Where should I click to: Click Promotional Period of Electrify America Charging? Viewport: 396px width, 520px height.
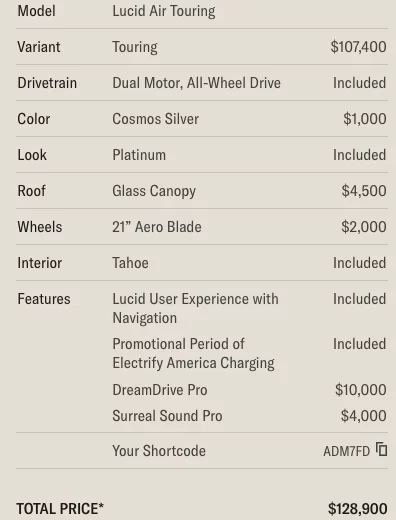pyautogui.click(x=193, y=353)
